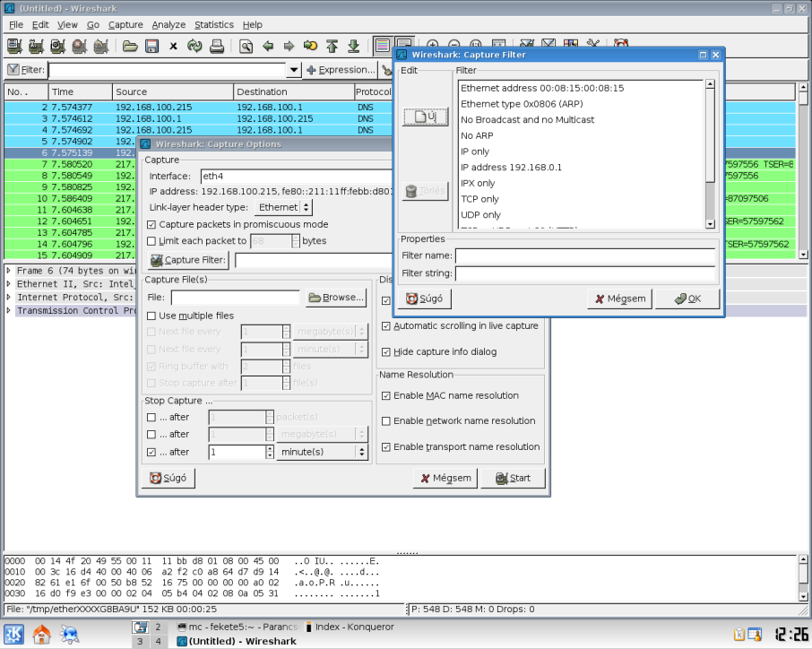This screenshot has height=649, width=812.
Task: Print packets using the printer icon
Action: (217, 46)
